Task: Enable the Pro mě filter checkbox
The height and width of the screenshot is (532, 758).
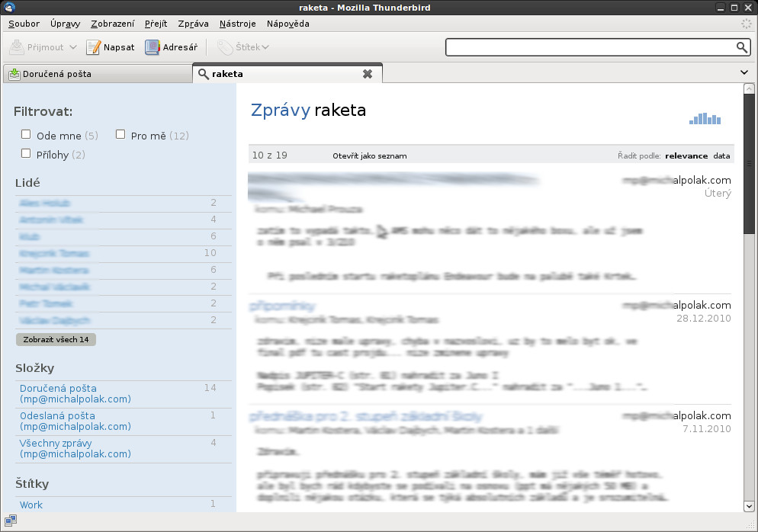Action: (x=120, y=135)
